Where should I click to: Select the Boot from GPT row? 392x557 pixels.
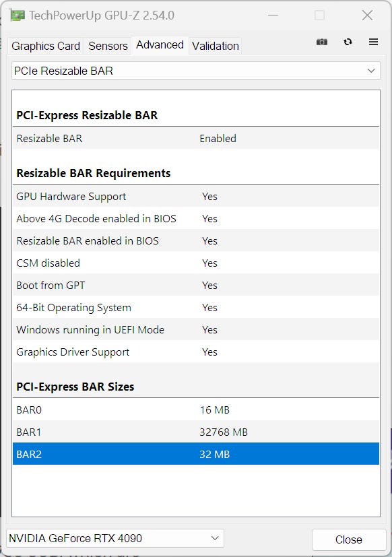click(x=196, y=286)
